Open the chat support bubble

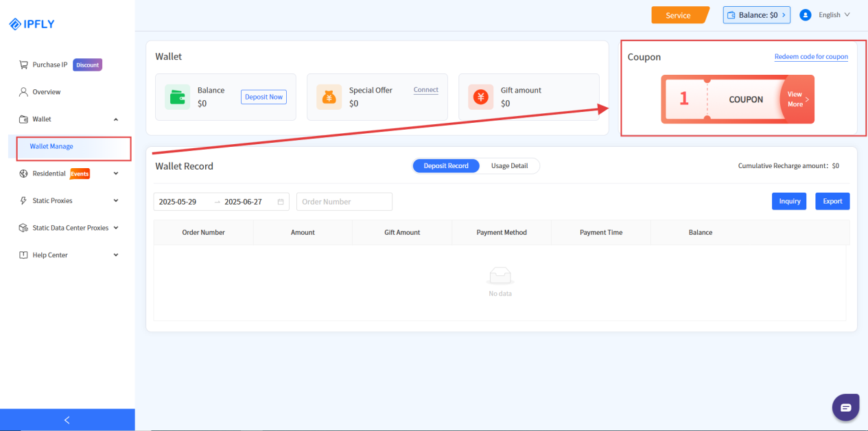click(845, 407)
